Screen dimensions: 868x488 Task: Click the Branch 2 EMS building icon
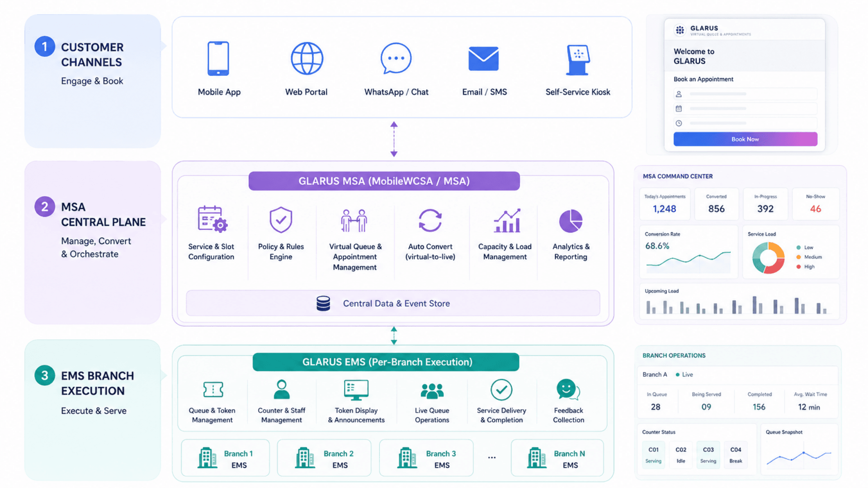(305, 458)
